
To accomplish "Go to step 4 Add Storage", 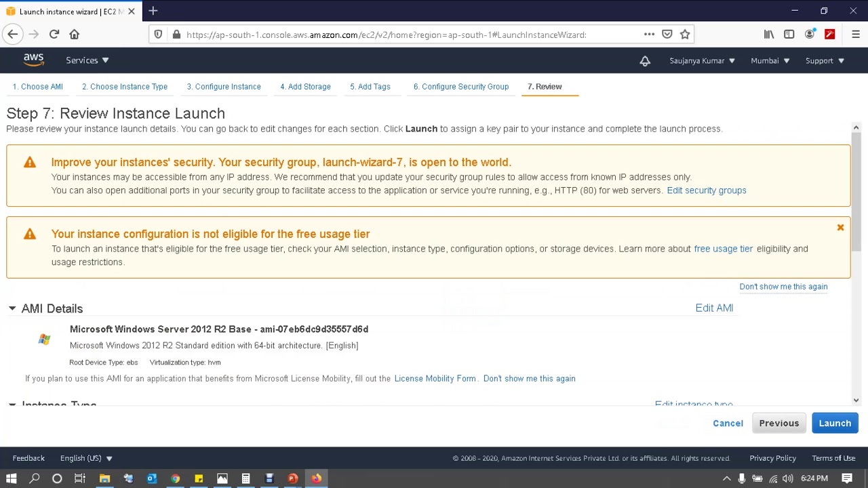I will click(x=305, y=87).
